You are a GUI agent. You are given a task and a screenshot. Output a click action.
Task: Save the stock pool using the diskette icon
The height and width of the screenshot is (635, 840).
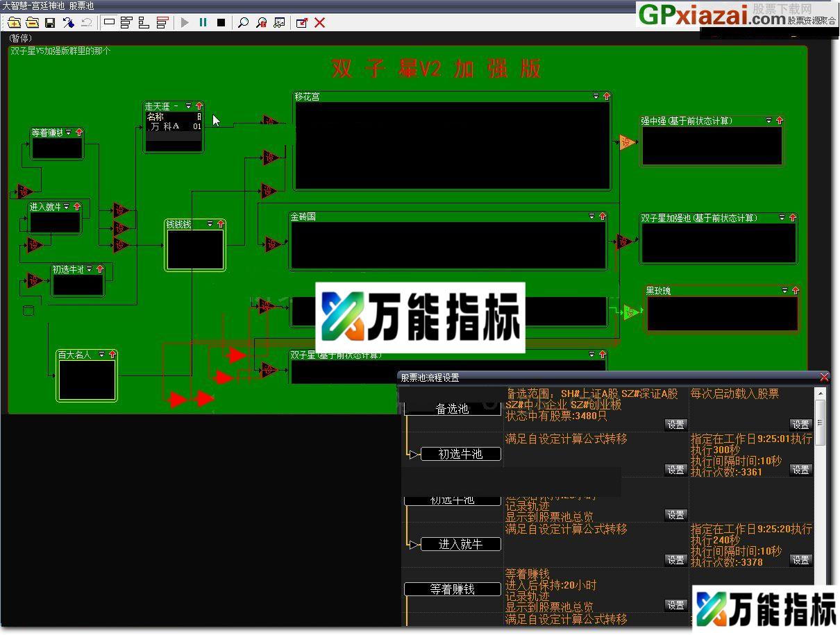(x=50, y=23)
